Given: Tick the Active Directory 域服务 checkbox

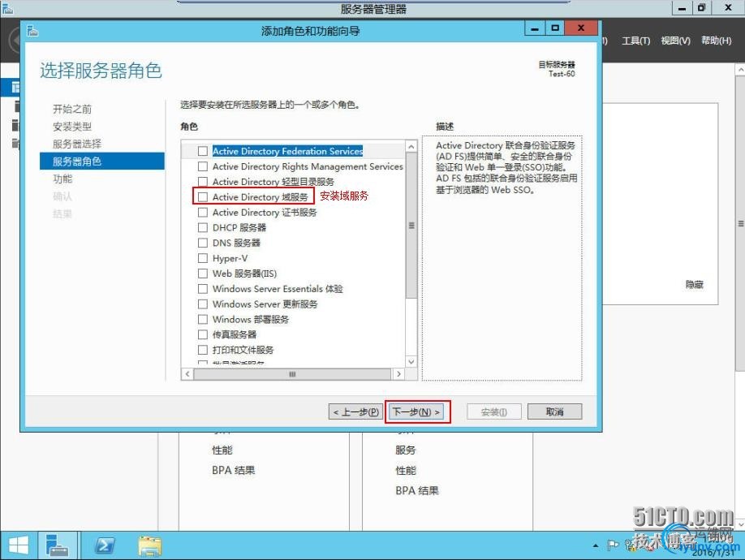Looking at the screenshot, I should [203, 196].
